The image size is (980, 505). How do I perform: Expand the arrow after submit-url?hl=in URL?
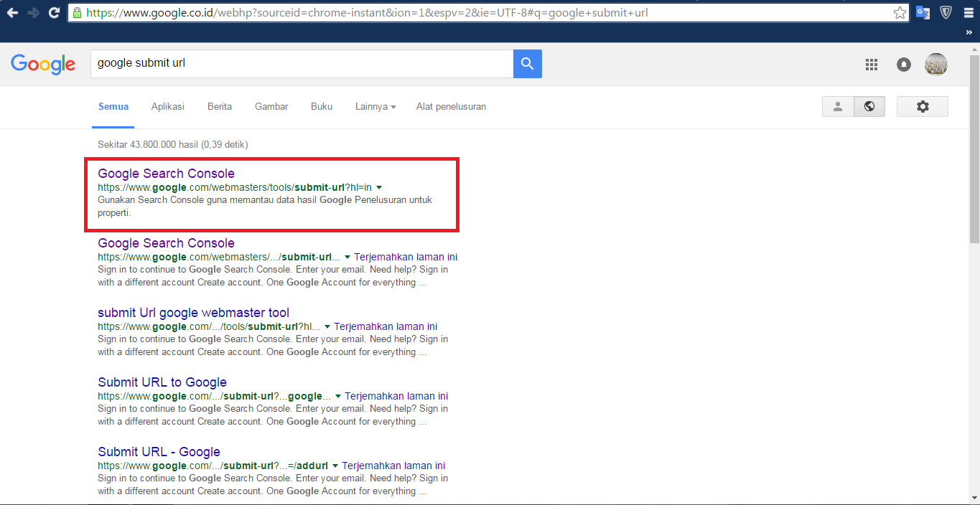tap(379, 187)
